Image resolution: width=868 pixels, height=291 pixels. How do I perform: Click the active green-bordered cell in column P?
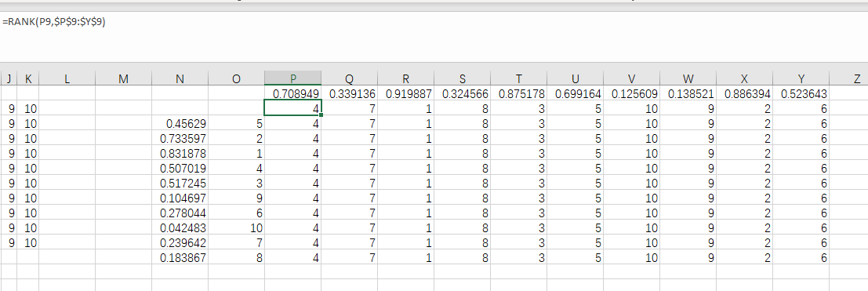(292, 108)
